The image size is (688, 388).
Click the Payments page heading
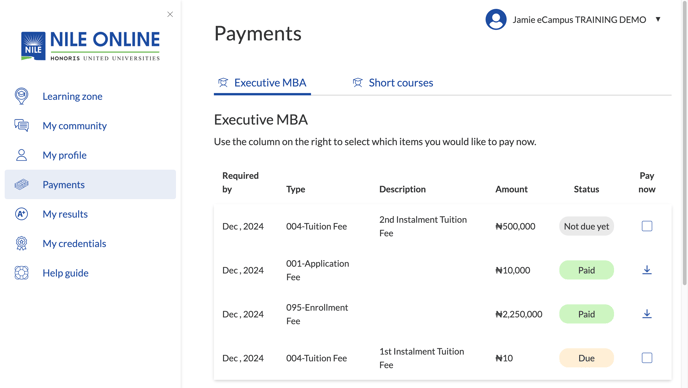tap(258, 33)
